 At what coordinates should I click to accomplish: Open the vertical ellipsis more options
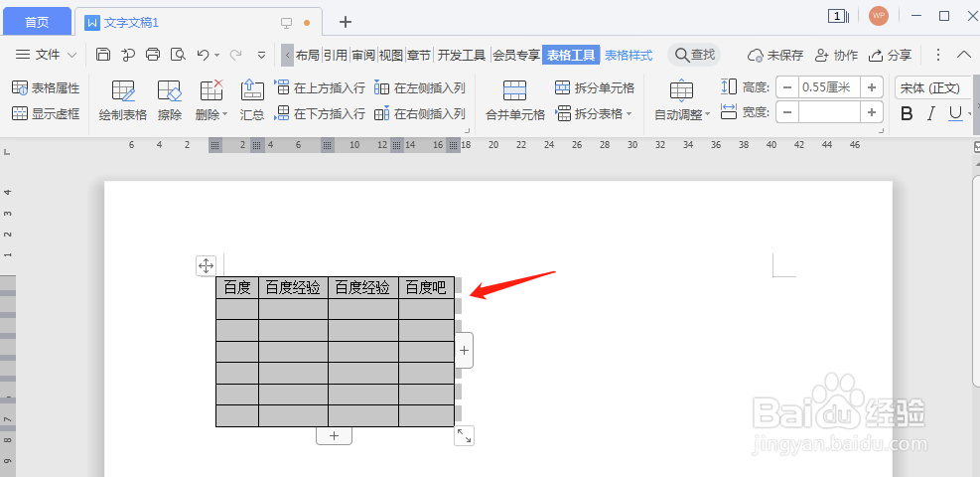click(937, 55)
